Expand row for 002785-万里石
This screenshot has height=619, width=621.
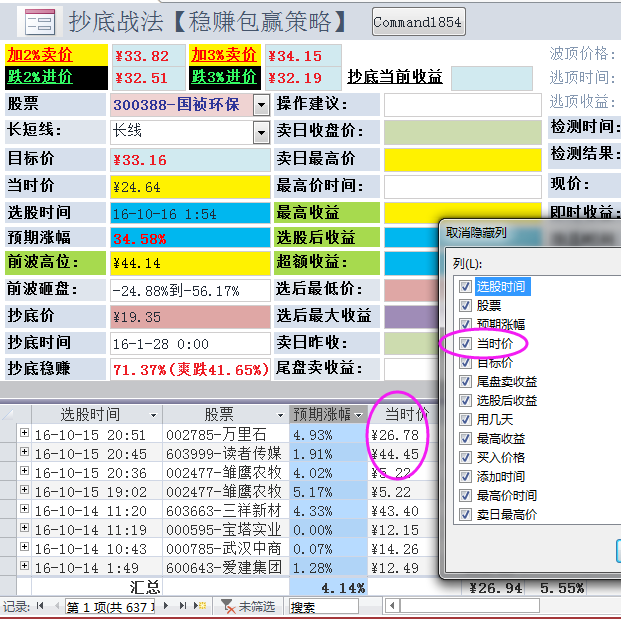[24, 435]
